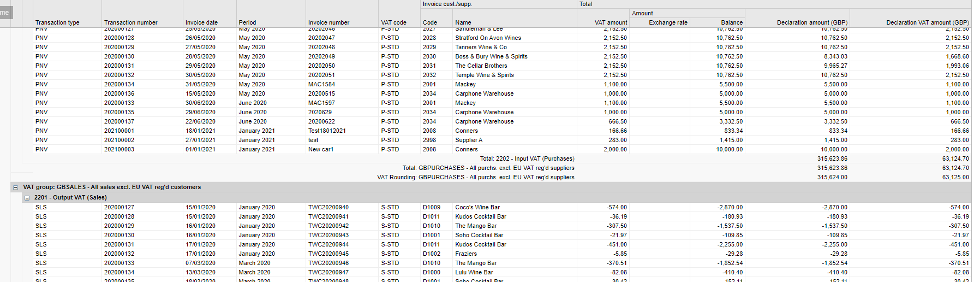980x282 pixels.
Task: Click the VAT amount column header
Action: (x=611, y=22)
